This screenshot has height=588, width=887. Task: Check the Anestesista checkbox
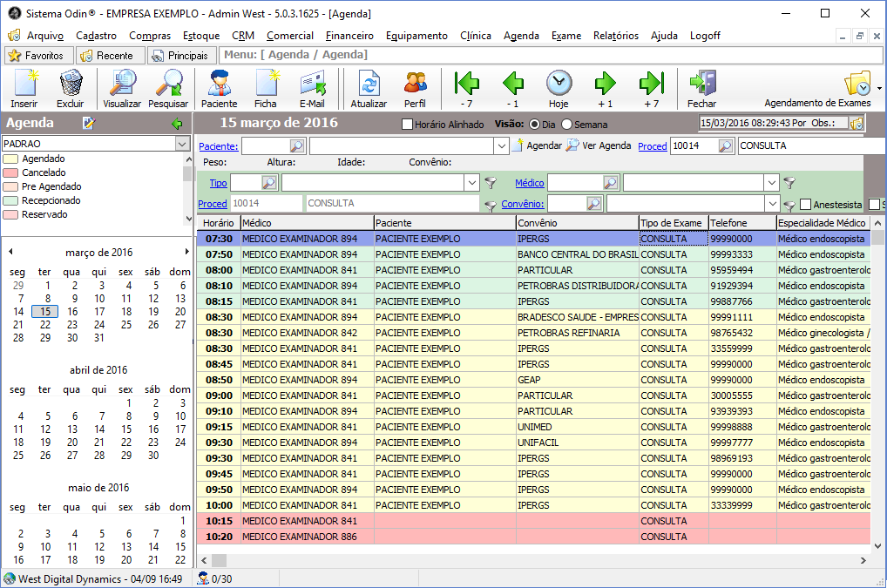coord(806,204)
